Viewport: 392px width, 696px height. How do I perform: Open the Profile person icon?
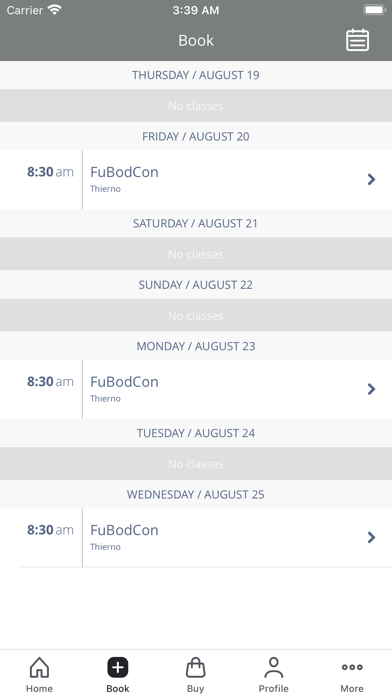tap(273, 667)
